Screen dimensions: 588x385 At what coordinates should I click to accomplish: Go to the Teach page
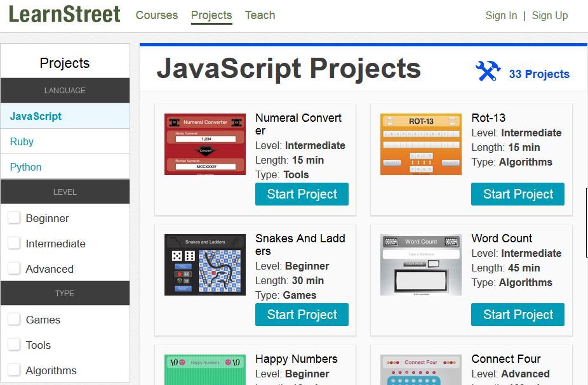click(x=260, y=15)
